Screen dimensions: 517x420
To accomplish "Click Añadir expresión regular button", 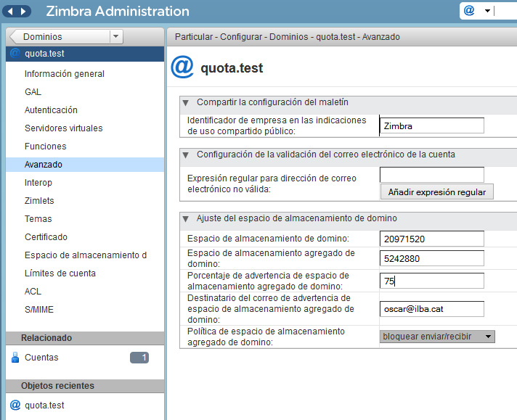I will (x=437, y=192).
